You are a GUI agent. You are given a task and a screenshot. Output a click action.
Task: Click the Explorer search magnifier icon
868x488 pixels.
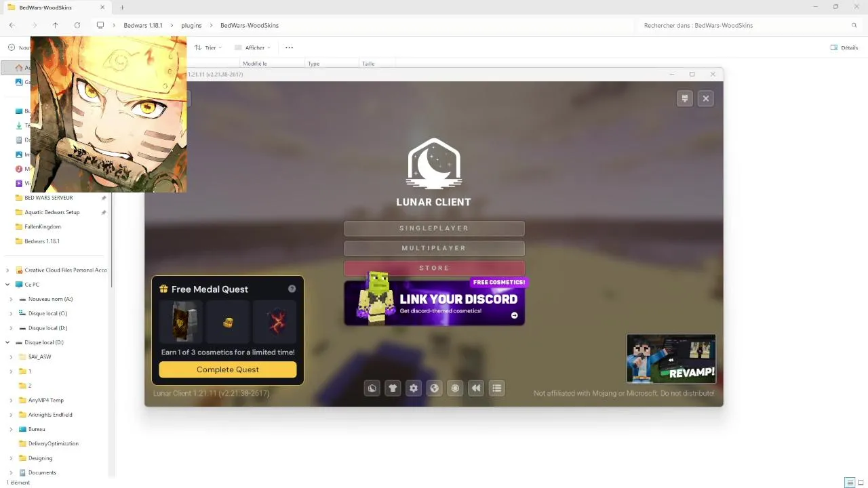tap(854, 25)
